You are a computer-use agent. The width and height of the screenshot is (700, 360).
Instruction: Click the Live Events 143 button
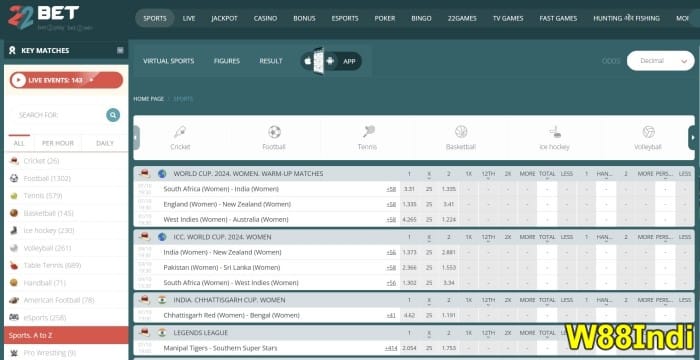(66, 80)
